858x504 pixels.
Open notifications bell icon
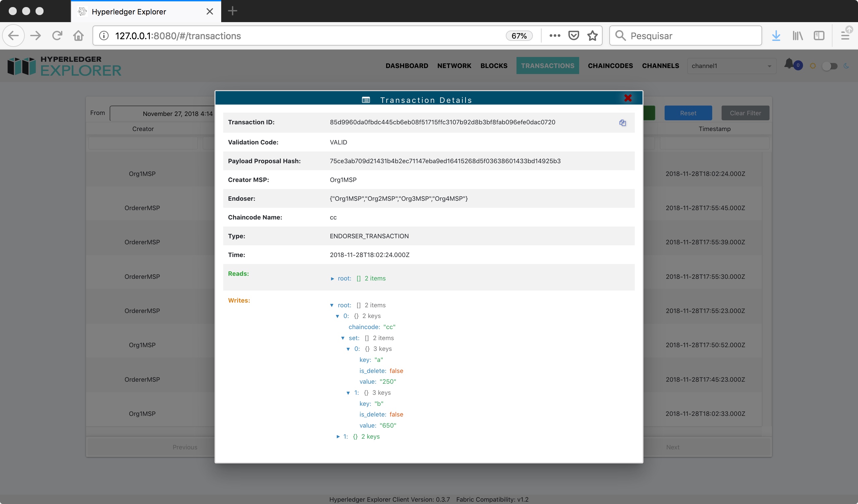click(x=789, y=64)
